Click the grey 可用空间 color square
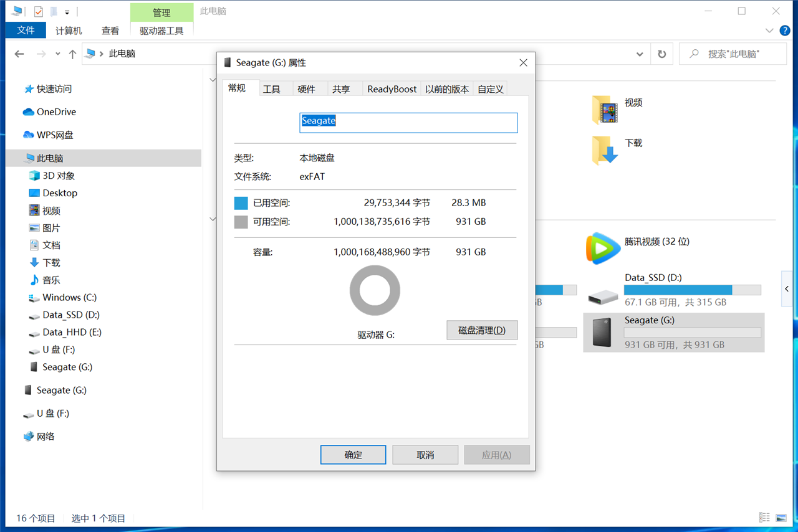This screenshot has height=532, width=798. pos(241,222)
